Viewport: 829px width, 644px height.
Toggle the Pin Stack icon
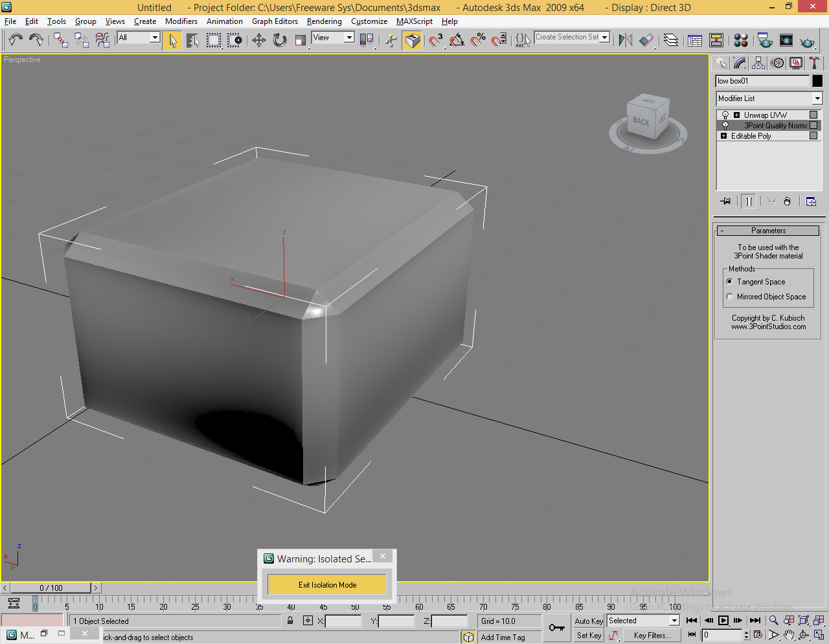coord(725,201)
